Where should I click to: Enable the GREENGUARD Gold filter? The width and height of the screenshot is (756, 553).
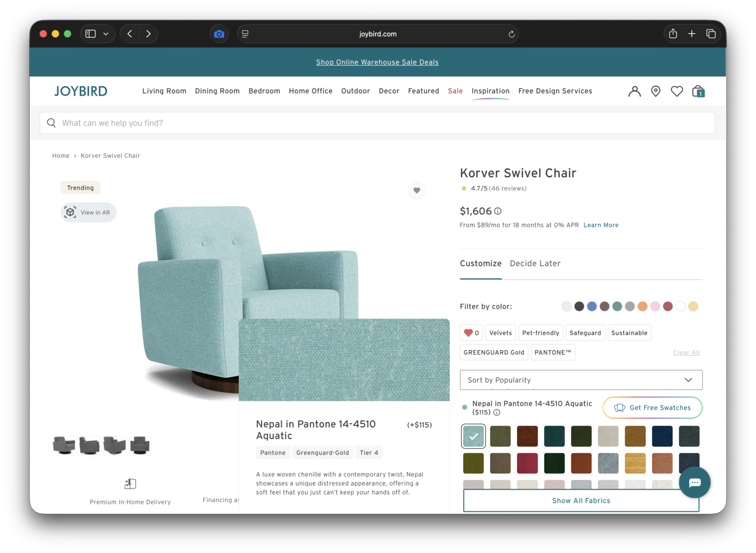(x=494, y=353)
